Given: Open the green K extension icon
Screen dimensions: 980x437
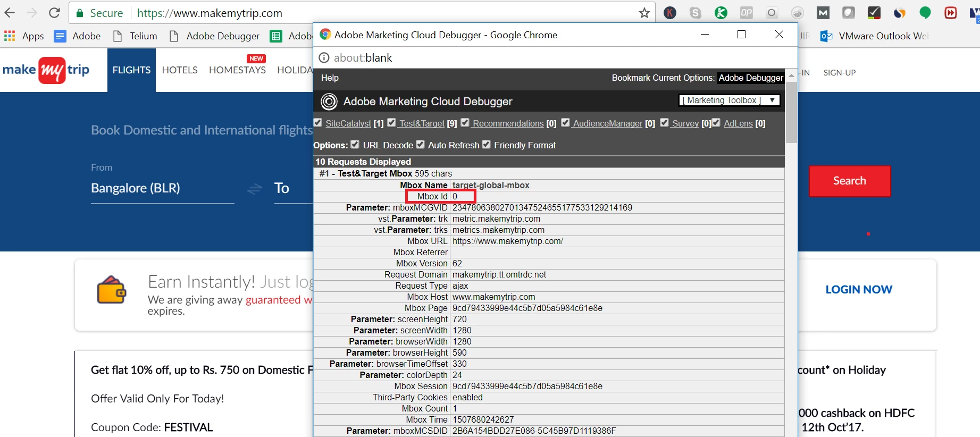Looking at the screenshot, I should (x=721, y=13).
